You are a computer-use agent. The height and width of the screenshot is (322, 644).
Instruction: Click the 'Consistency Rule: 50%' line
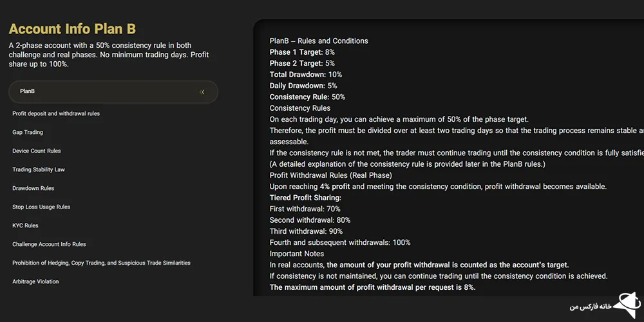307,97
